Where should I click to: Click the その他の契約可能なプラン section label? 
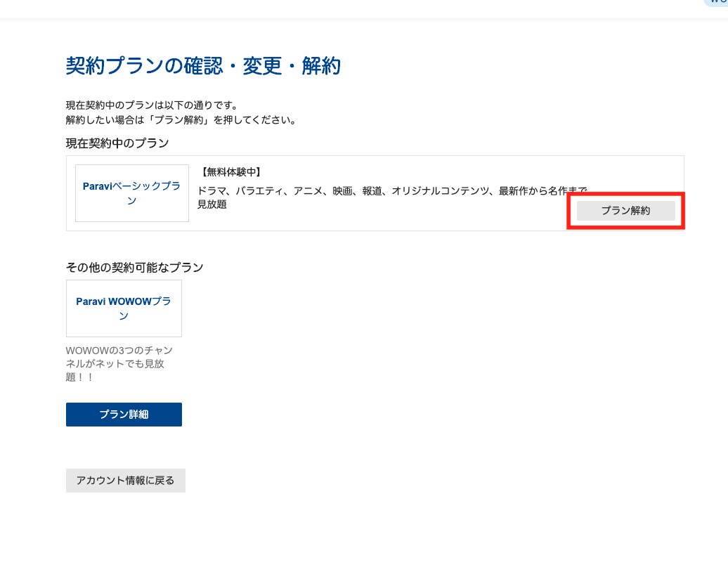(135, 268)
